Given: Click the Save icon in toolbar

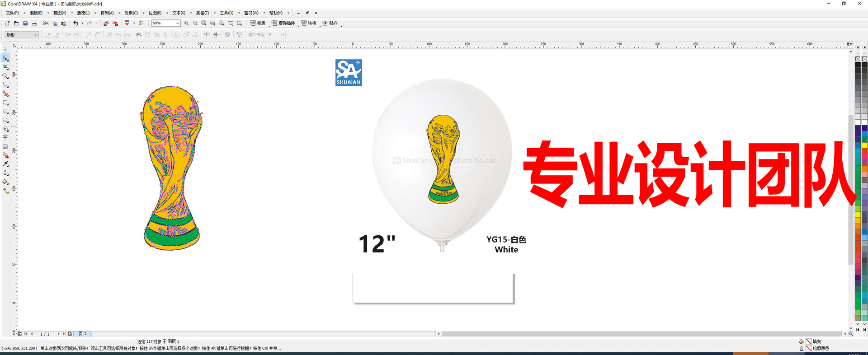Looking at the screenshot, I should click(25, 23).
